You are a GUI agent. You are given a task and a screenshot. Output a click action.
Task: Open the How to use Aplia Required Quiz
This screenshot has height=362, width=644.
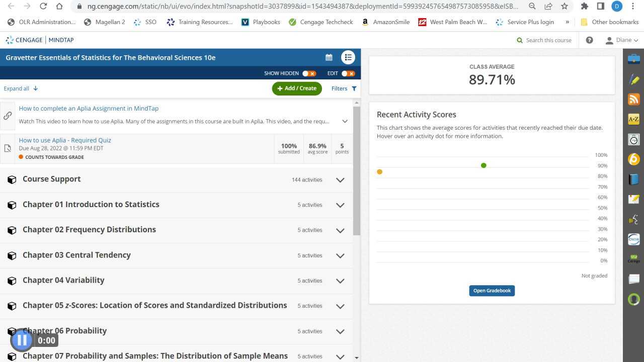pyautogui.click(x=65, y=140)
